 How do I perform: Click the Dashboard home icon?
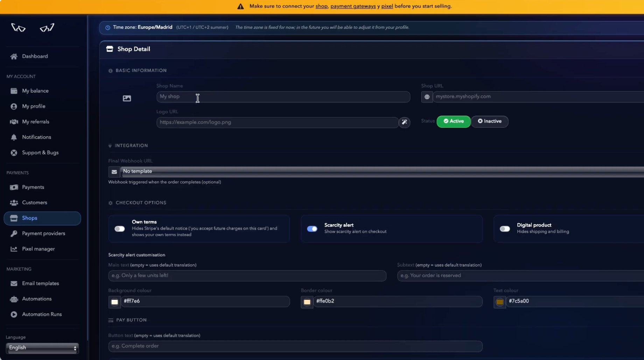tap(14, 56)
